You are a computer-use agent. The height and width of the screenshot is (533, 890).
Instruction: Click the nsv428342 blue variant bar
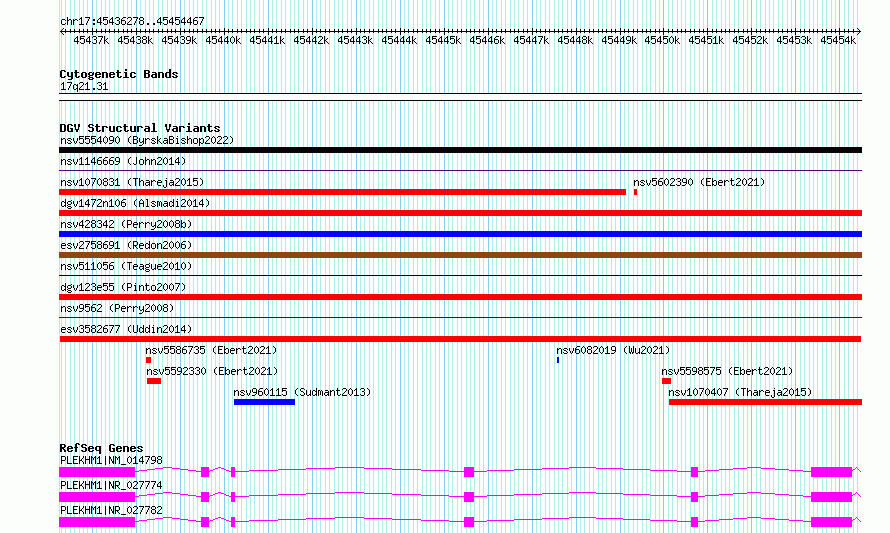pos(460,234)
